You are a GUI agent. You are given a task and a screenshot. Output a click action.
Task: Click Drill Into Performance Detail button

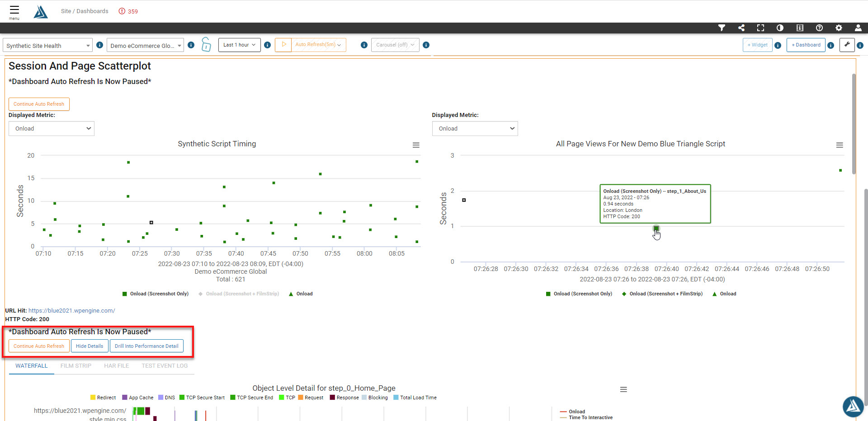click(146, 346)
